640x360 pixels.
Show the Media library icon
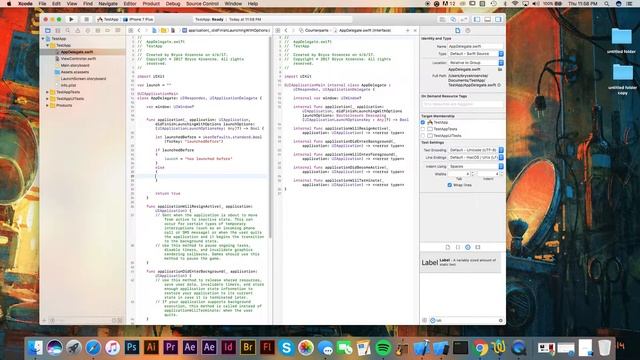pyautogui.click(x=478, y=247)
